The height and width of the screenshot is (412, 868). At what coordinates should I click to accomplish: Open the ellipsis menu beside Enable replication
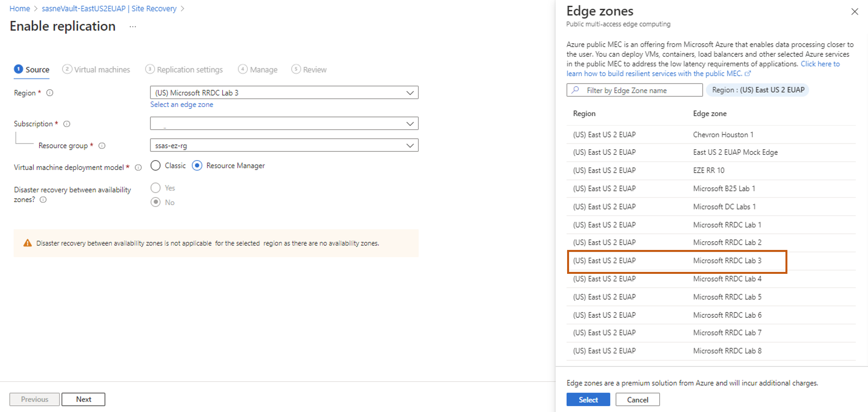coord(132,27)
